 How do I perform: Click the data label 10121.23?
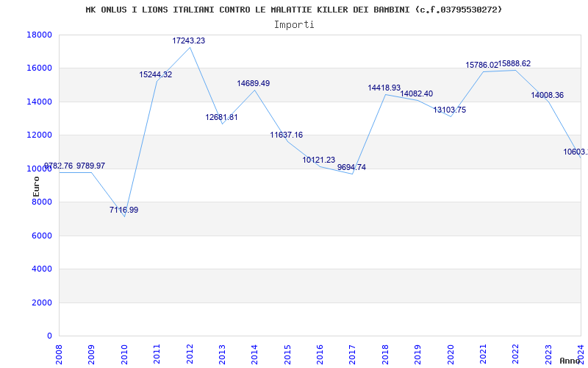pyautogui.click(x=319, y=160)
